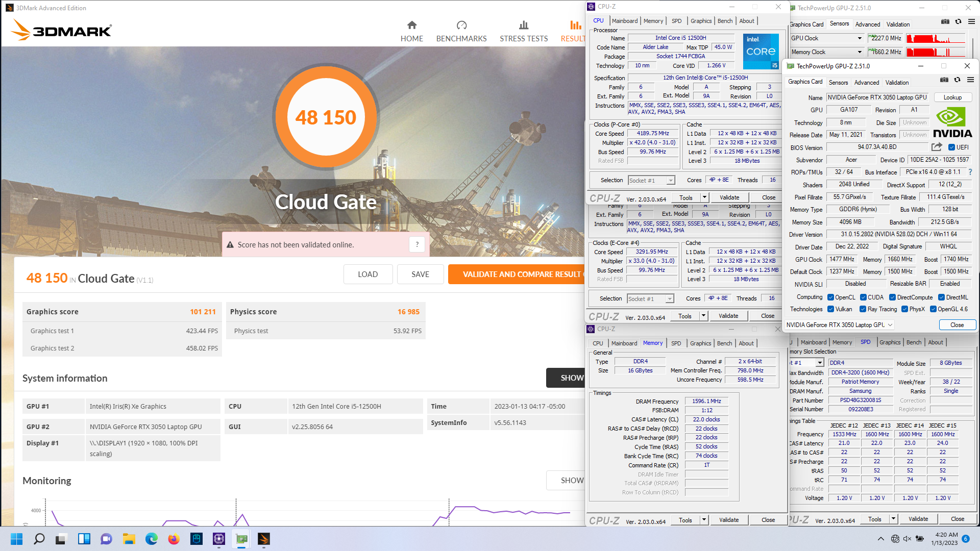Switch to About tab in CPU-Z SPD window
The image size is (980, 551).
coord(936,342)
